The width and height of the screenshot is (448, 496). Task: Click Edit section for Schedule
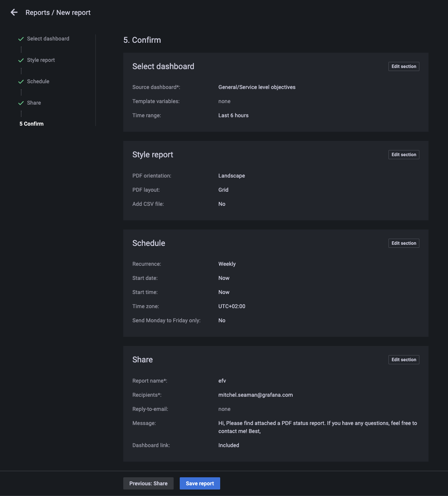pos(403,243)
